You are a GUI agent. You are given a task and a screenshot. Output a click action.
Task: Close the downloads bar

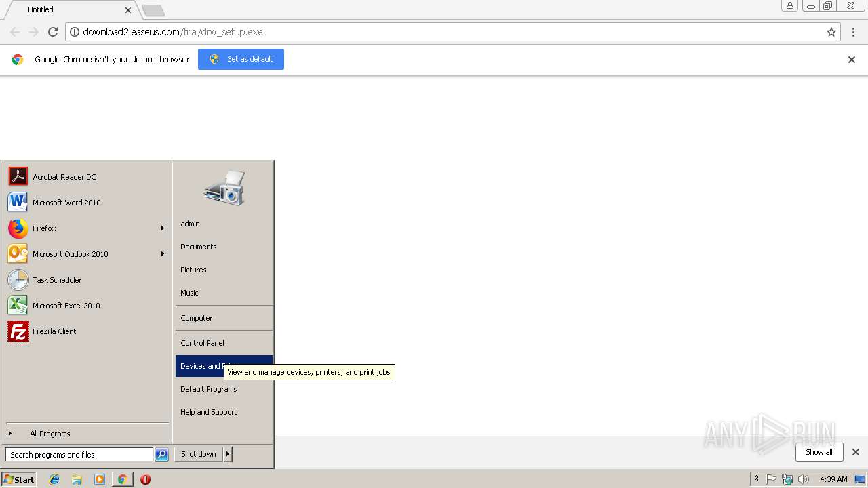point(856,452)
